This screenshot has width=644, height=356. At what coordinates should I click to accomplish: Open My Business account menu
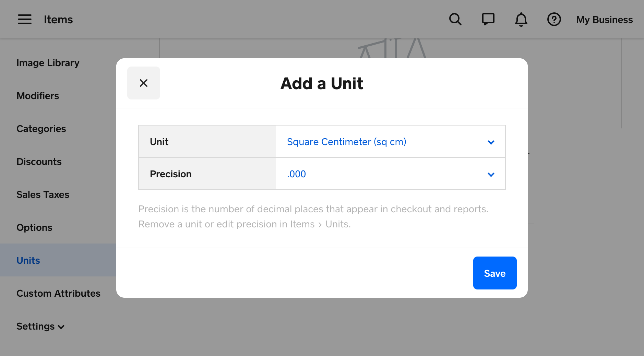pos(604,20)
